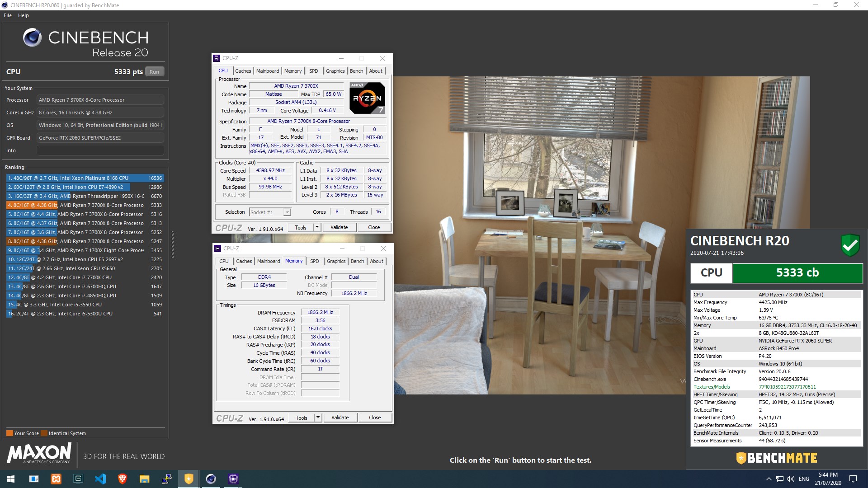The width and height of the screenshot is (868, 488).
Task: Select ranking row Intel Core i7-7700K
Action: click(x=85, y=277)
